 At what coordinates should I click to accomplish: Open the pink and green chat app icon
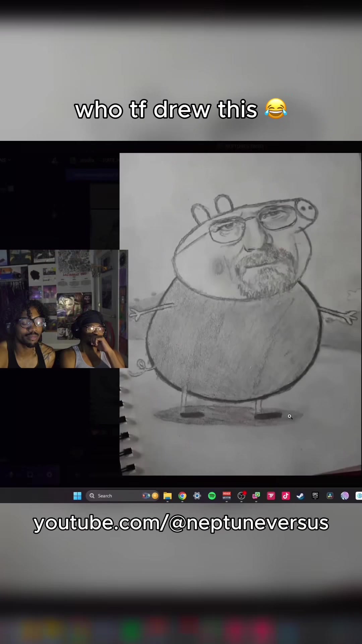pyautogui.click(x=256, y=496)
